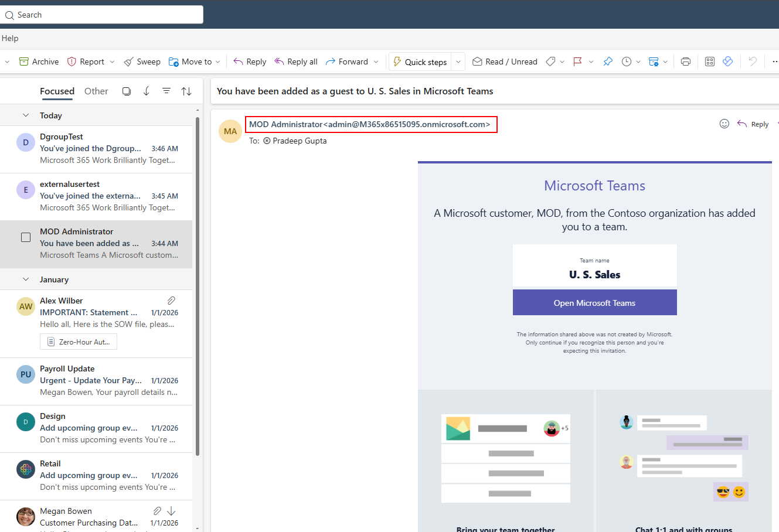Image resolution: width=779 pixels, height=532 pixels.
Task: Reply using the toolbar Reply button
Action: [250, 62]
